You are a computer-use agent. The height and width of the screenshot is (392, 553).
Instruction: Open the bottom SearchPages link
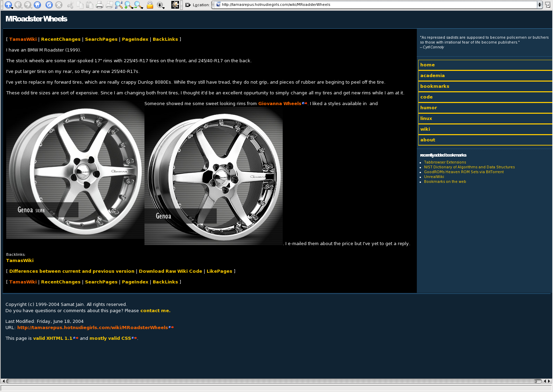[101, 282]
